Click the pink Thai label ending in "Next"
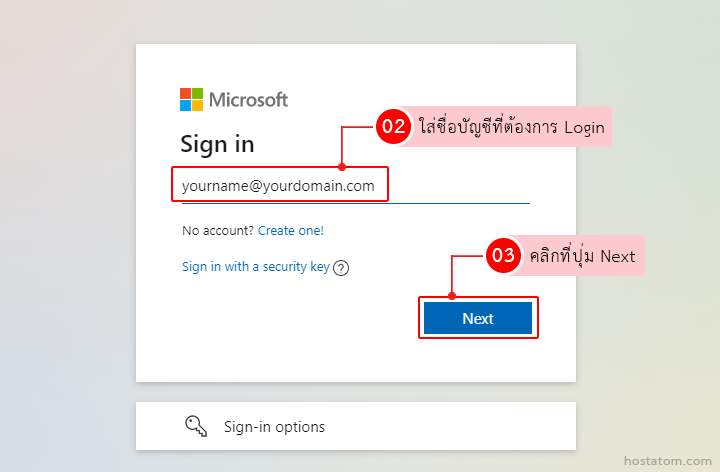This screenshot has width=720, height=472. click(582, 256)
